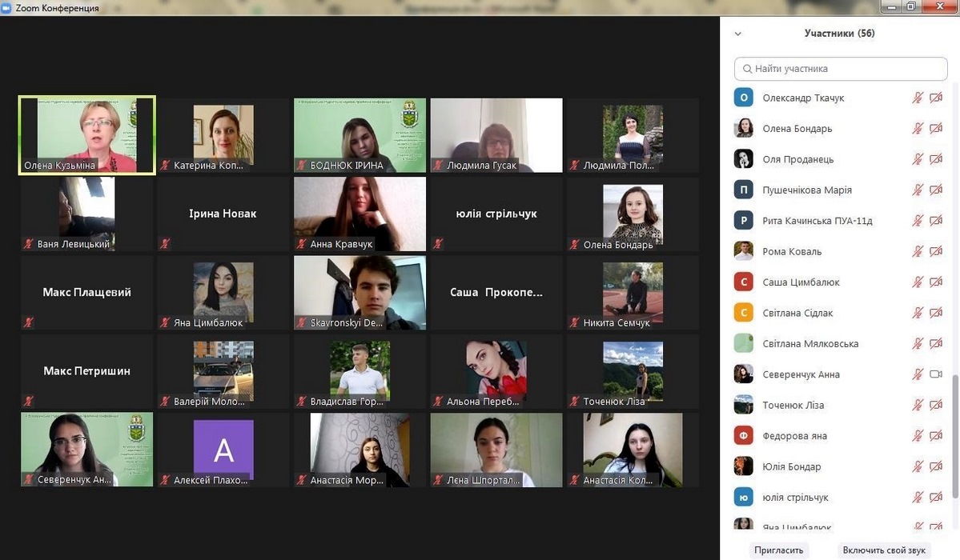
Task: Toggle microphone for Саша Цимбалюк in list
Action: [918, 282]
